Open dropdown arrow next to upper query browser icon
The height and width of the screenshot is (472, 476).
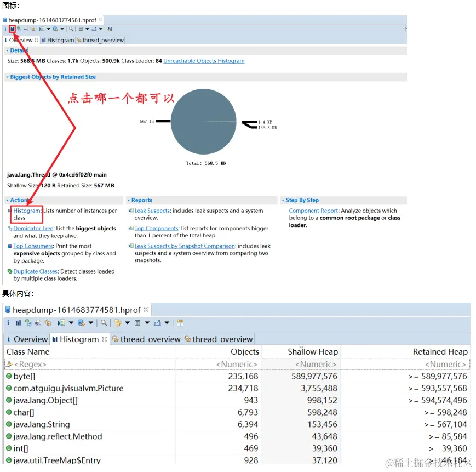[62, 29]
